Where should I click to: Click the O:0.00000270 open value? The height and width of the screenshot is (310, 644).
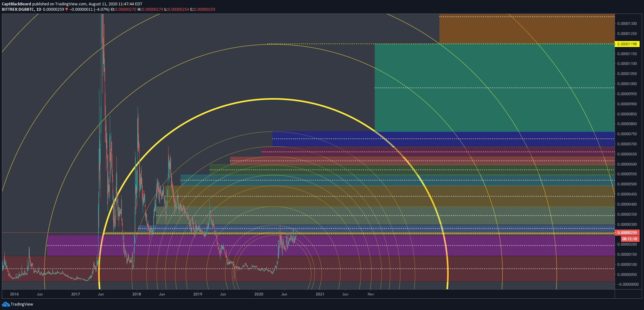[123, 9]
